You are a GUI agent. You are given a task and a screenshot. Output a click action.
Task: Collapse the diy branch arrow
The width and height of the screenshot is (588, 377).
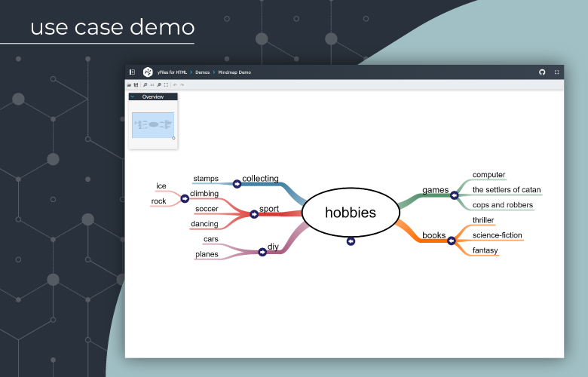tap(262, 252)
